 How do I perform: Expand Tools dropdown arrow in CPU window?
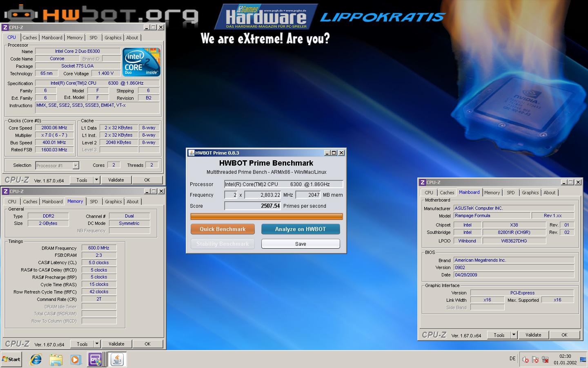coord(96,180)
